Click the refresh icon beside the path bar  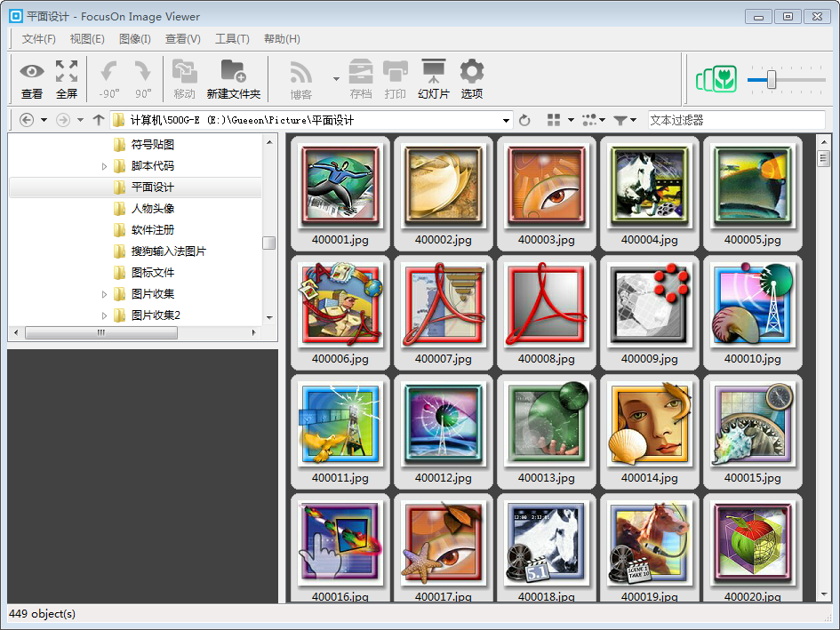tap(524, 120)
